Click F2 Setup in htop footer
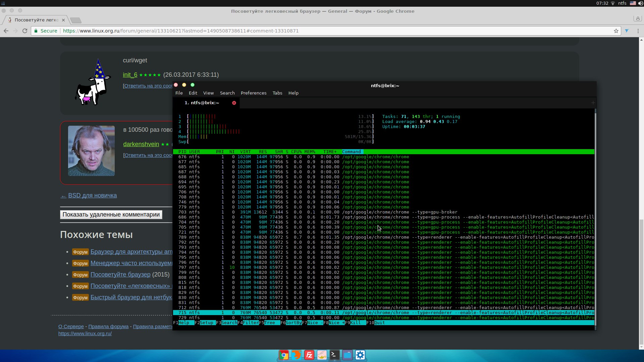 click(x=205, y=323)
